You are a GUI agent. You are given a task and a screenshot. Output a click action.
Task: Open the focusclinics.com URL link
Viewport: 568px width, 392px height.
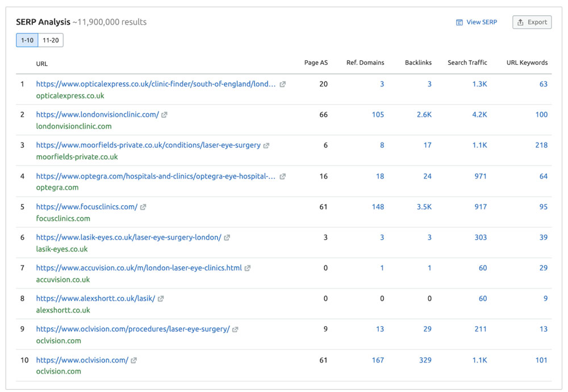[x=87, y=207]
